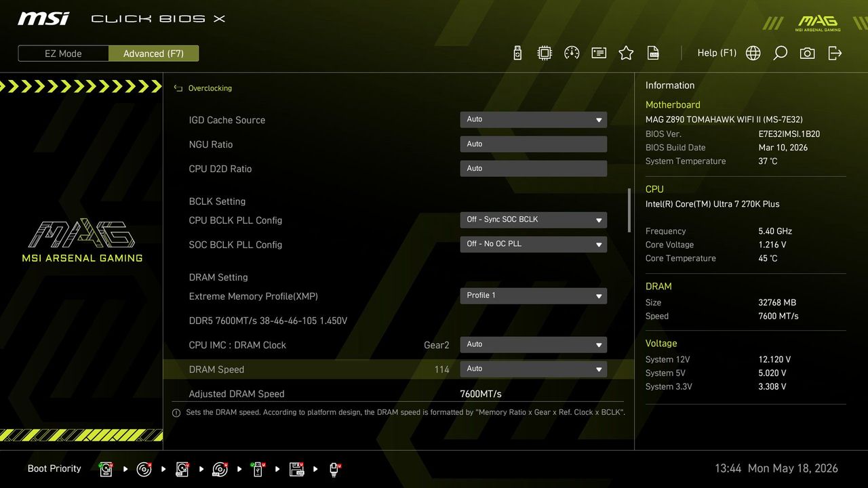Open SOC BCLK PLL Config dropdown
This screenshot has height=488, width=868.
(533, 245)
